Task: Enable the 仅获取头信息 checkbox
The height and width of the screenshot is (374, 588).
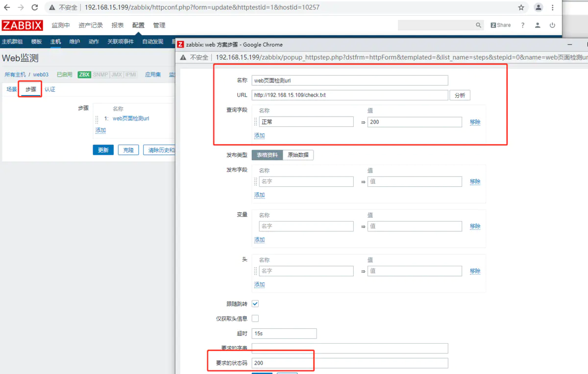Action: coord(255,319)
